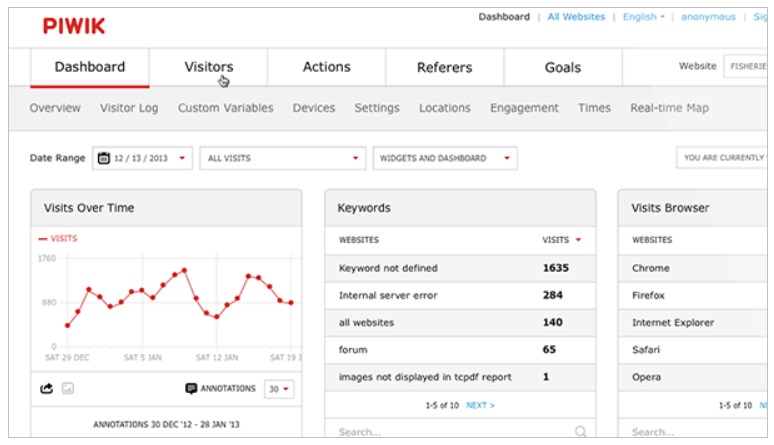Sort Keywords by the VISITS column arrow
The width and height of the screenshot is (774, 445).
[578, 240]
